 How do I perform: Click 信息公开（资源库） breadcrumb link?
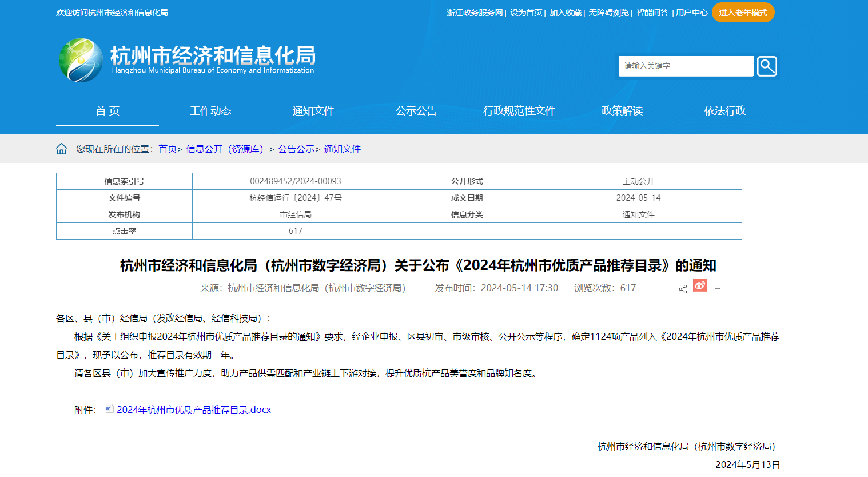[x=227, y=149]
